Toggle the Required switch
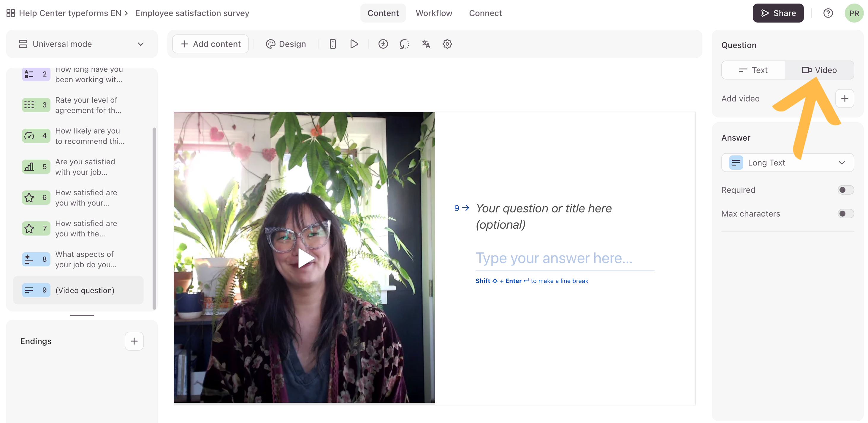Viewport: 868px width, 423px height. [845, 190]
